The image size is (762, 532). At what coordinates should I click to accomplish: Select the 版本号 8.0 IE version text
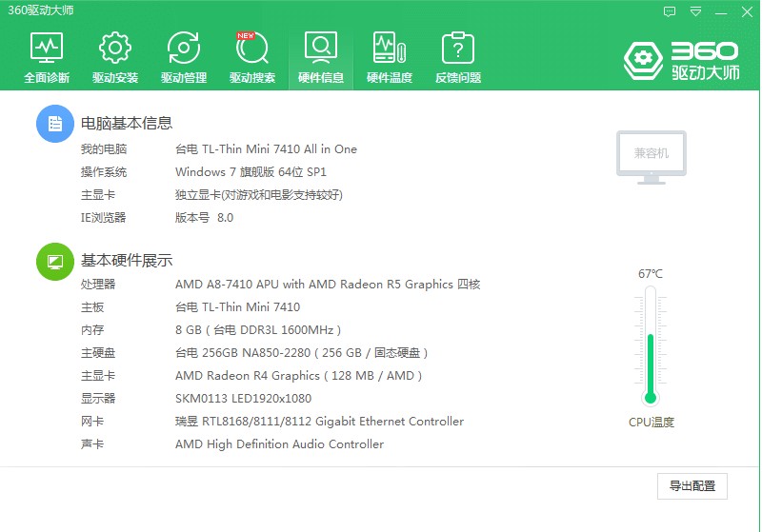click(204, 217)
